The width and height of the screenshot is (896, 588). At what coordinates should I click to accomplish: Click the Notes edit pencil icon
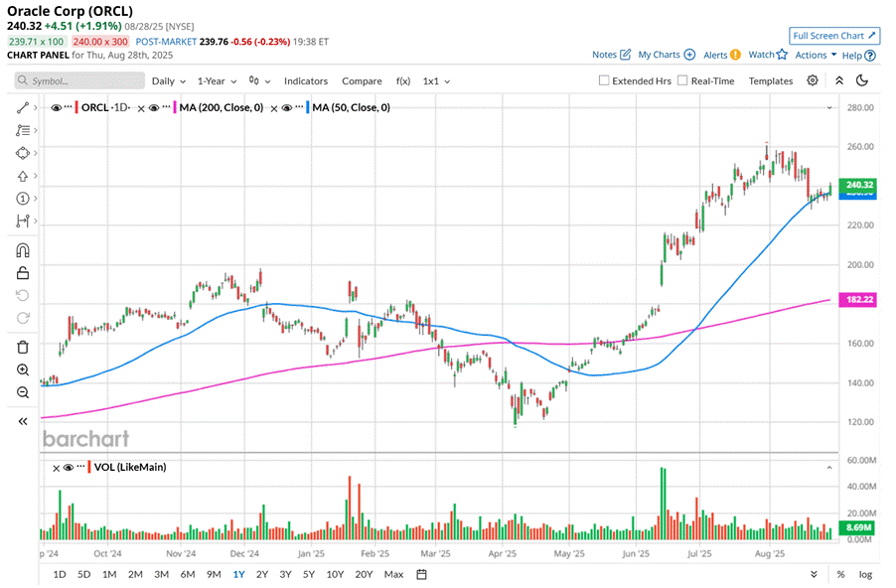point(626,55)
